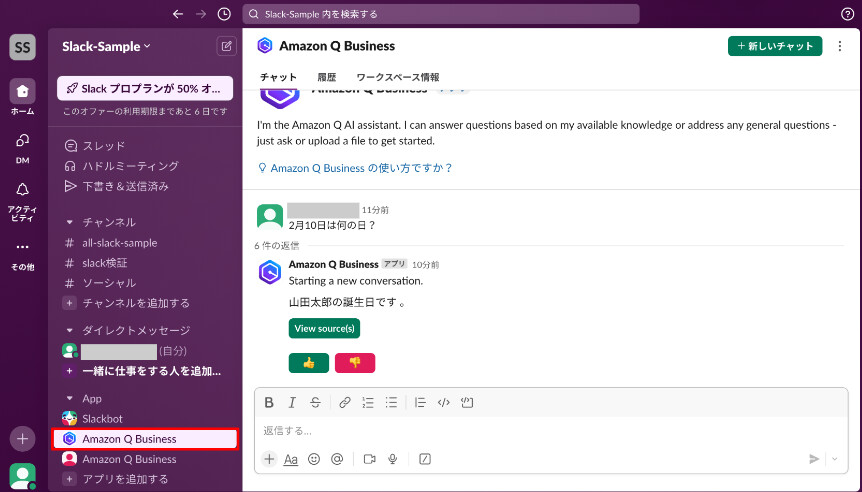Insert bulleted list
862x492 pixels.
tap(391, 402)
